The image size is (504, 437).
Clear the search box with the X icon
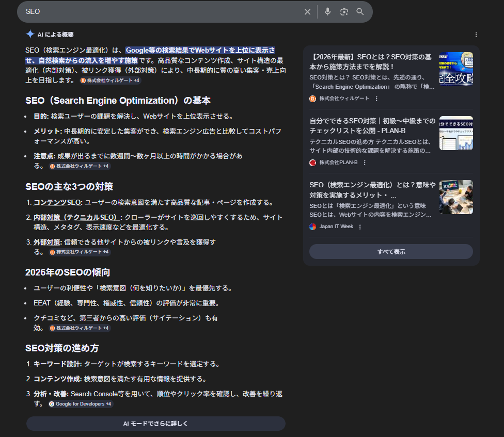[x=307, y=12]
